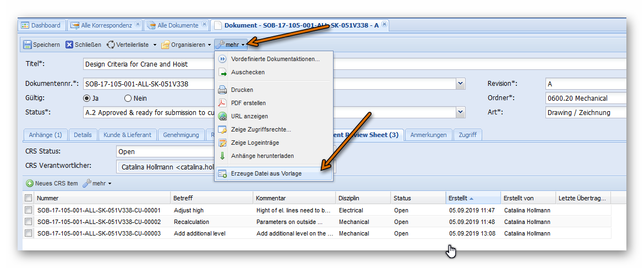Click the Speichern save icon
Viewport: 644px width, 268px height.
(x=28, y=45)
